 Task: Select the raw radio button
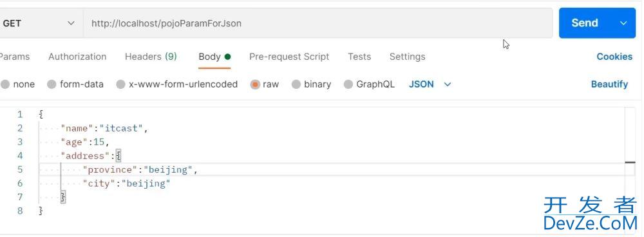[x=255, y=84]
